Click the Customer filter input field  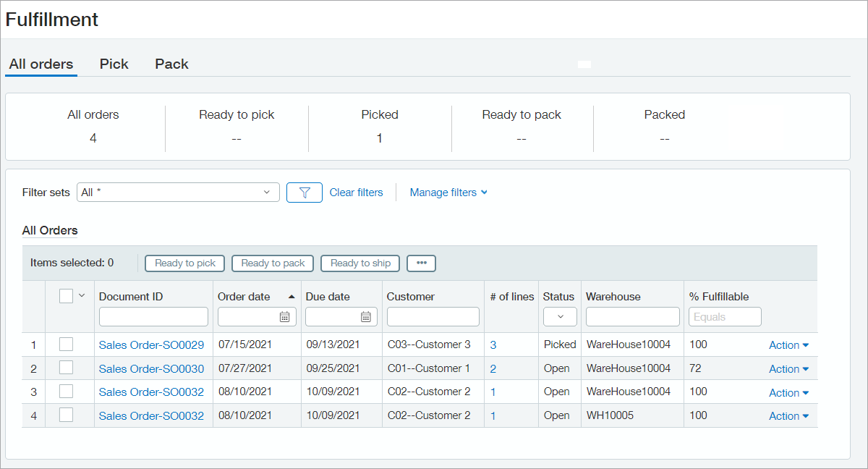[x=433, y=317]
